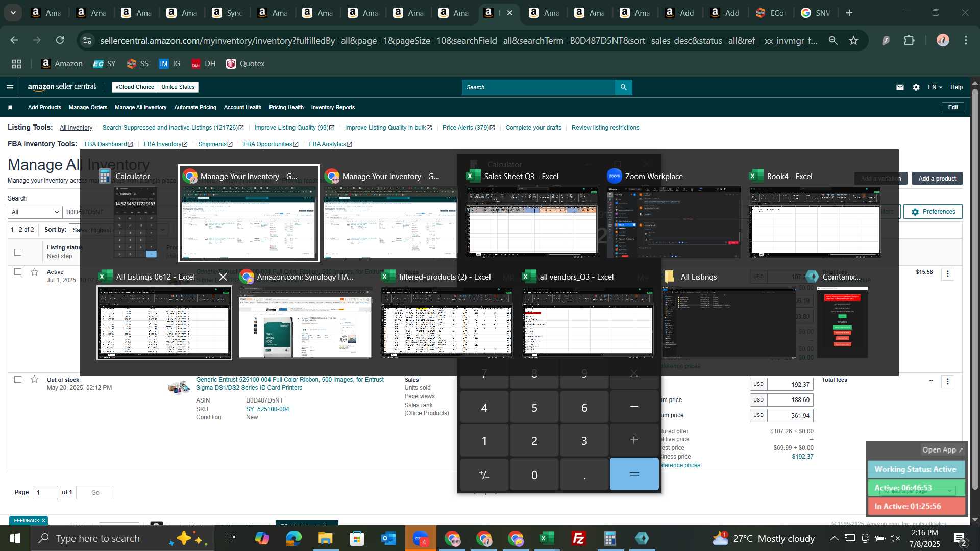Switch to the Calculator window thumbnail
Viewport: 980px width, 551px height.
pyautogui.click(x=135, y=222)
